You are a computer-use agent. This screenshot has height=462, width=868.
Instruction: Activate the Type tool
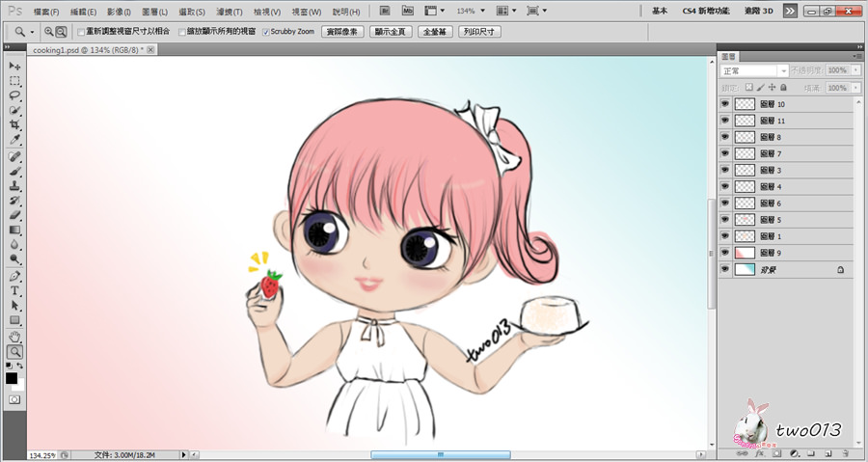[x=14, y=290]
